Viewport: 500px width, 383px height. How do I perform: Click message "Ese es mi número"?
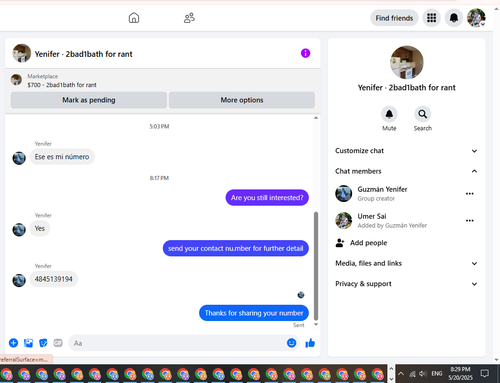pos(62,157)
